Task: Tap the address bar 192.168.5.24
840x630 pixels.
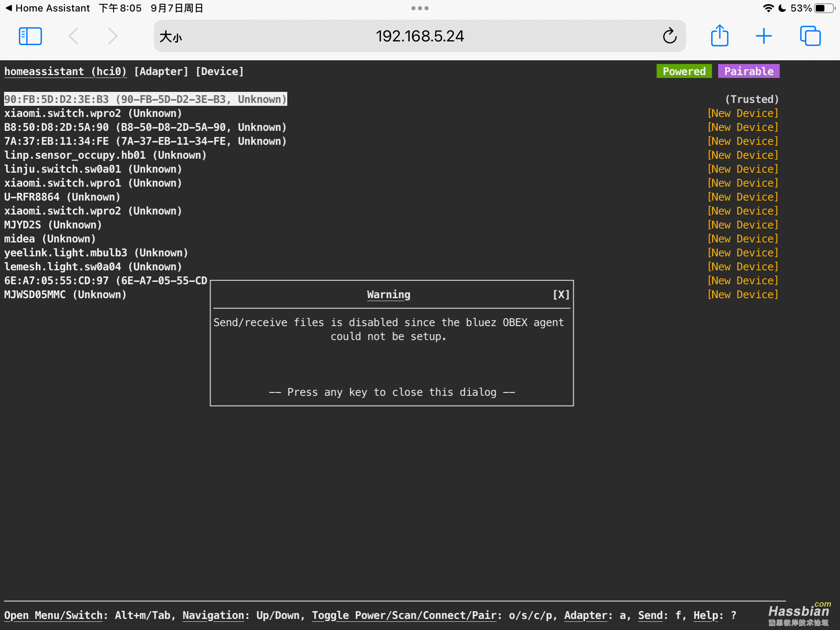Action: coord(420,36)
